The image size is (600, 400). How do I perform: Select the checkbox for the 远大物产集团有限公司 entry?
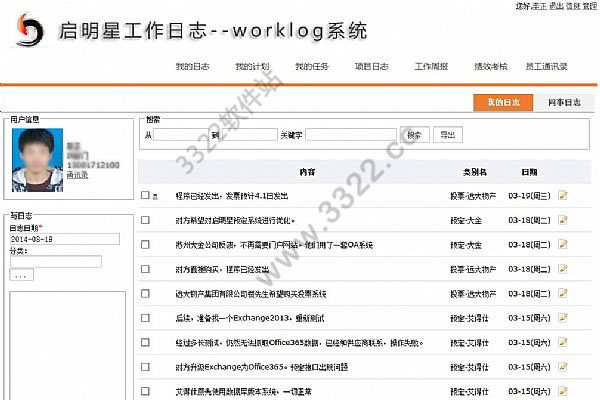[x=145, y=294]
